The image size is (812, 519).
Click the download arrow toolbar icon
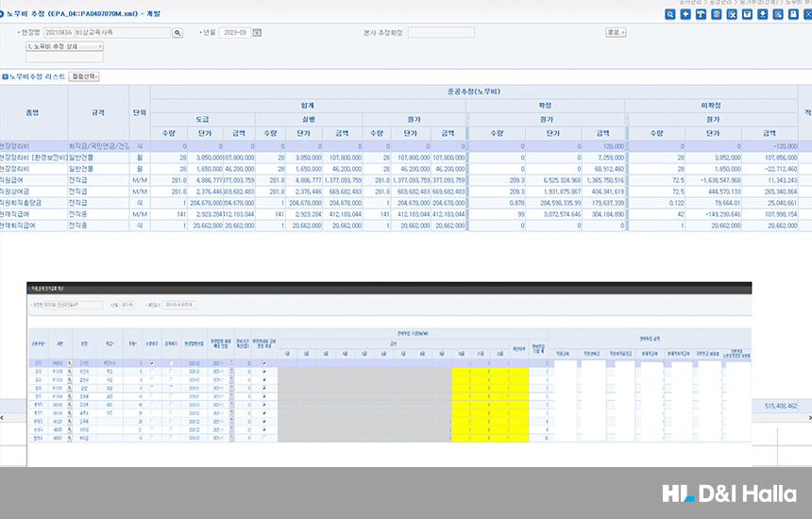(761, 14)
